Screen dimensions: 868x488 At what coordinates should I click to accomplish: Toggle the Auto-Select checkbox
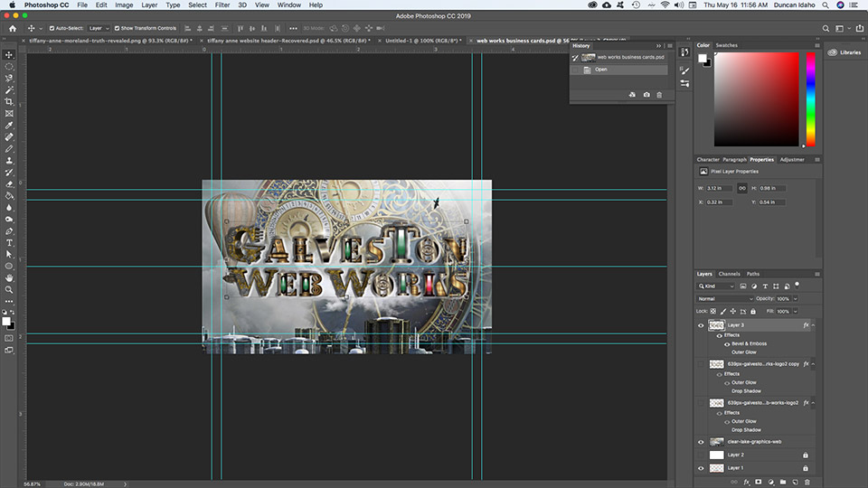click(52, 28)
